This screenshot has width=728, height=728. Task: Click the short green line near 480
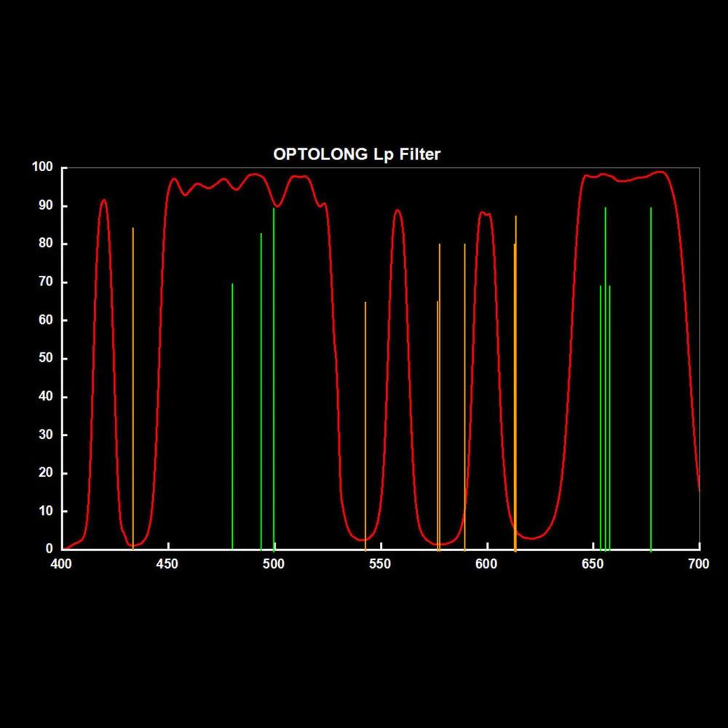[x=232, y=416]
